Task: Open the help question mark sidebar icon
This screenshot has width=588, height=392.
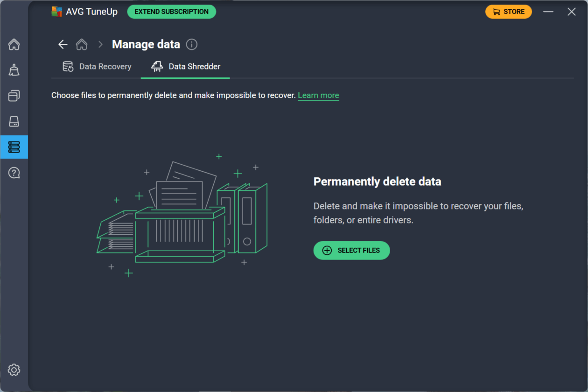Action: (14, 173)
